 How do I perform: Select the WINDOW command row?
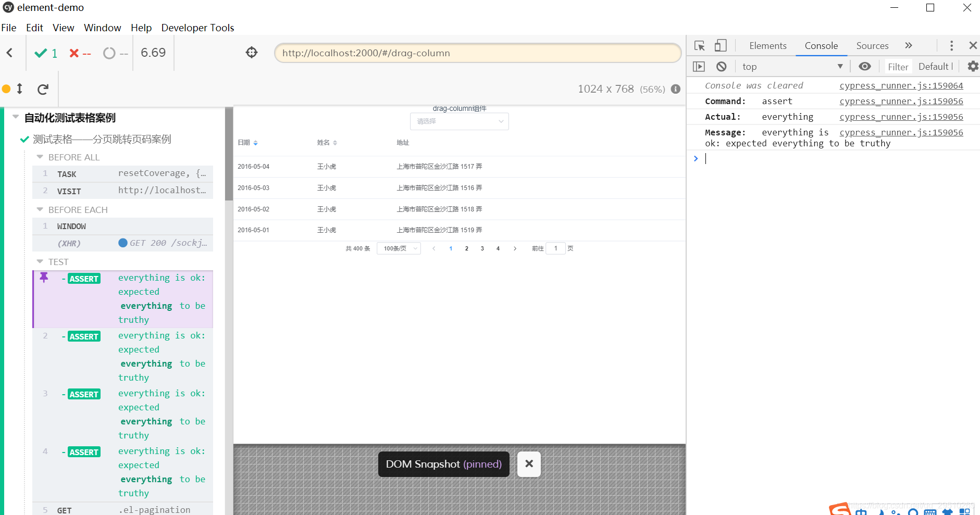coord(123,226)
